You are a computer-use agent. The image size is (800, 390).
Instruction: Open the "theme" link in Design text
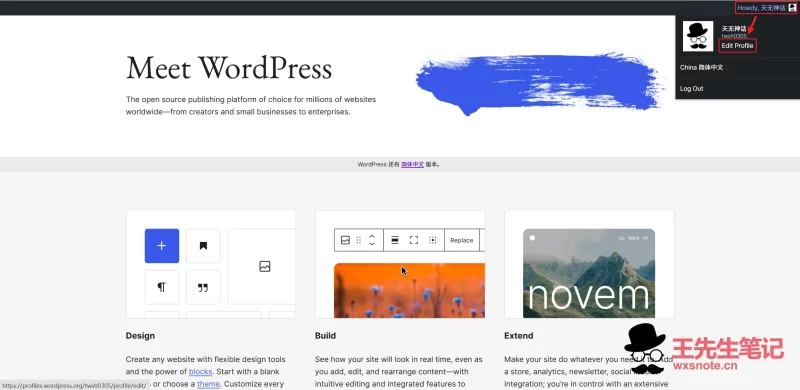(208, 384)
